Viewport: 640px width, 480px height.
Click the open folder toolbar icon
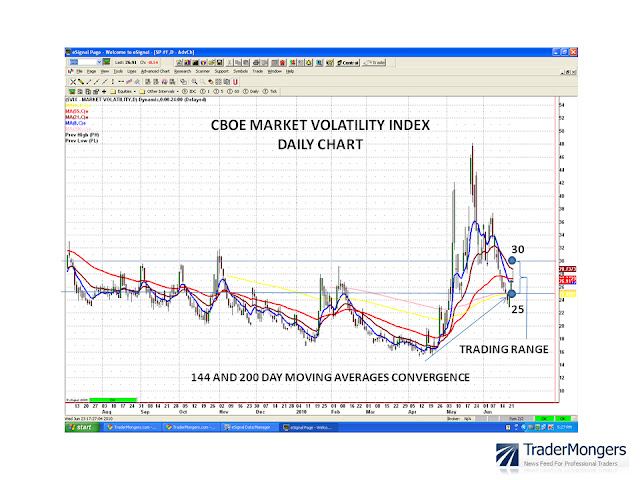point(211,62)
